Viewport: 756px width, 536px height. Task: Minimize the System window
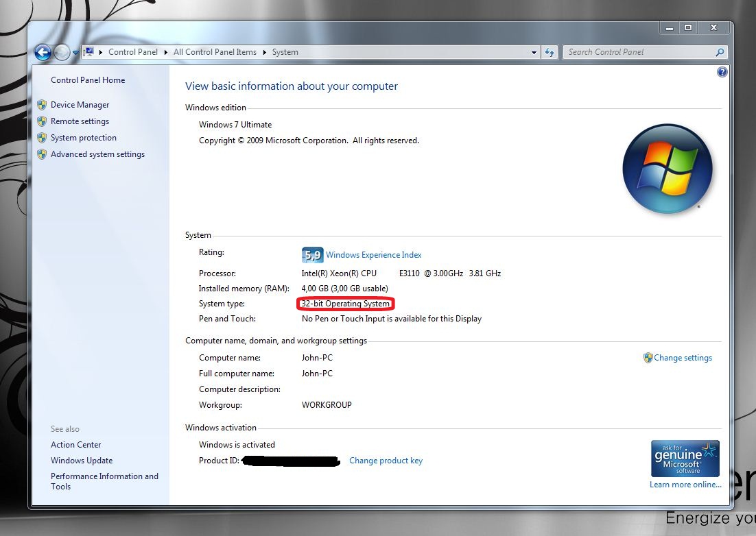[669, 28]
